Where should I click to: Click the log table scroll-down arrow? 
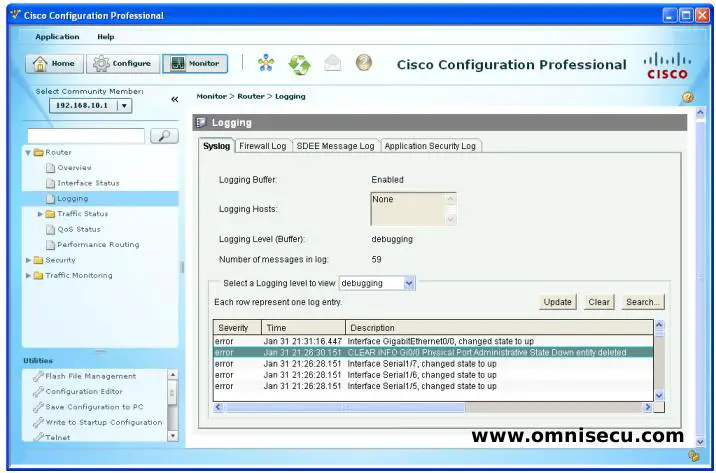pyautogui.click(x=659, y=396)
